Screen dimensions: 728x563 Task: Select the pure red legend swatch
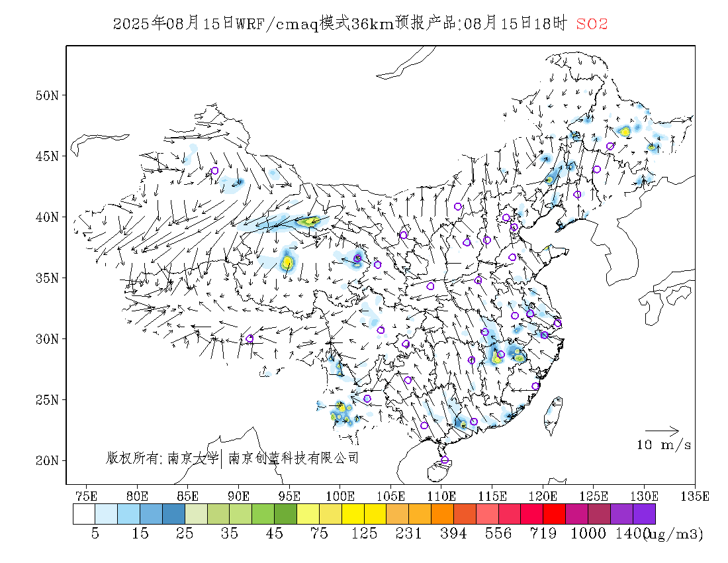(x=555, y=514)
